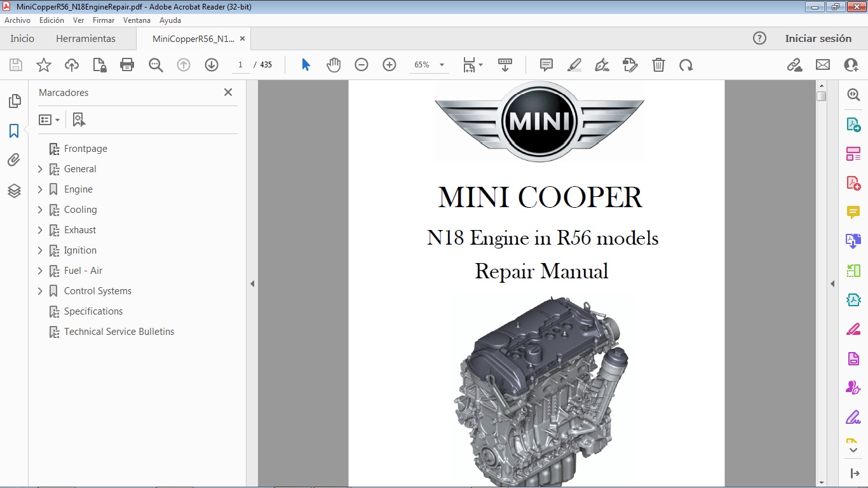Viewport: 868px width, 488px height.
Task: Add a sticky note comment
Action: click(545, 64)
